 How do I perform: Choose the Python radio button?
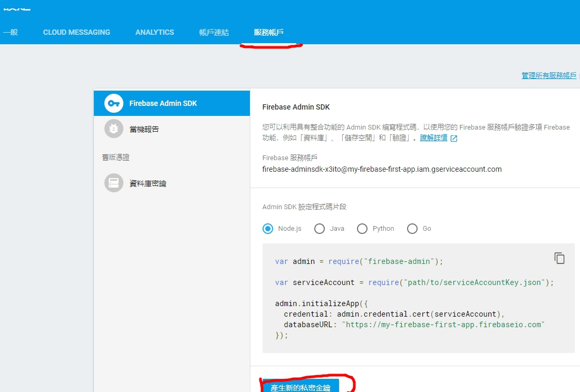(362, 229)
